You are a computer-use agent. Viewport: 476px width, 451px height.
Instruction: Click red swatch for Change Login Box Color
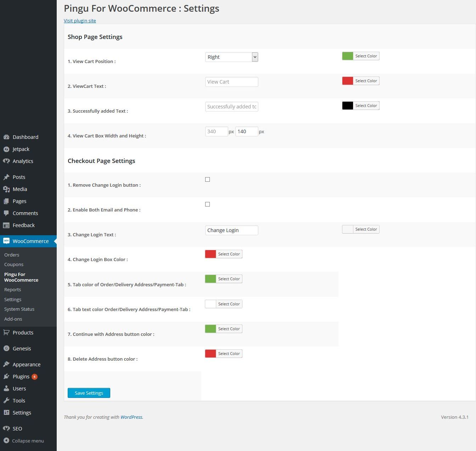(x=211, y=254)
